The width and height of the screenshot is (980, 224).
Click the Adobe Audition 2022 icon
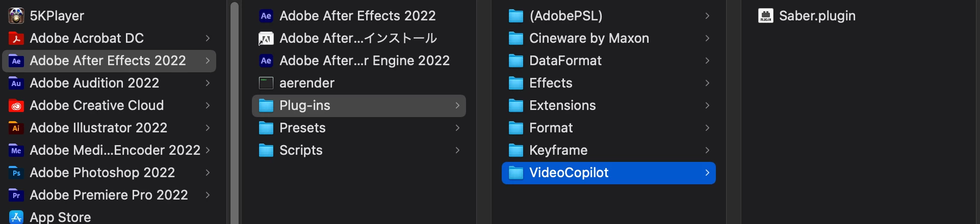click(16, 83)
